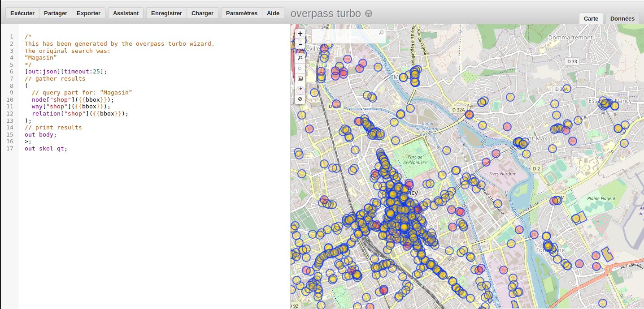Toggle the map overlay picture icon
644x309 pixels.
pos(300,78)
